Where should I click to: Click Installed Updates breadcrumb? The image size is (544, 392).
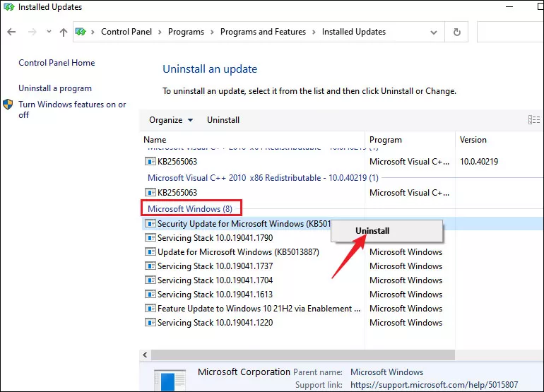click(x=353, y=32)
